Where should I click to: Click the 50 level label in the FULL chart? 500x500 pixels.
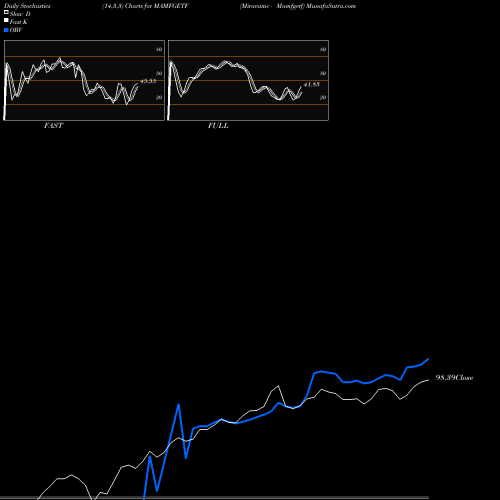point(323,73)
